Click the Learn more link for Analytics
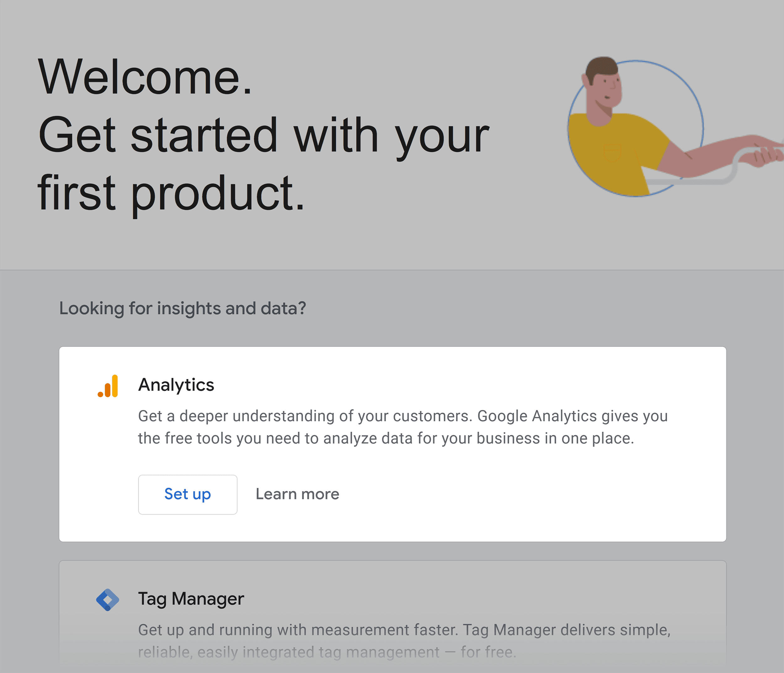Image resolution: width=784 pixels, height=673 pixels. [x=297, y=494]
